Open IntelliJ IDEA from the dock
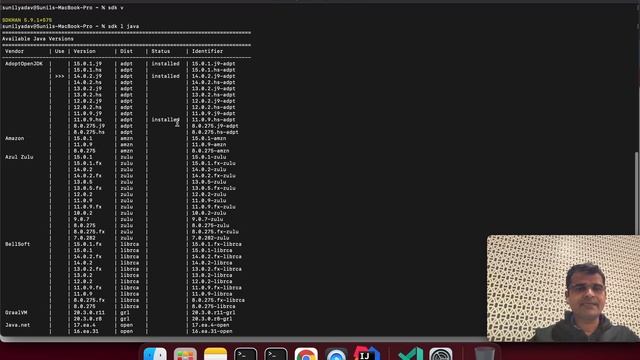This screenshot has height=360, width=640. point(367,354)
